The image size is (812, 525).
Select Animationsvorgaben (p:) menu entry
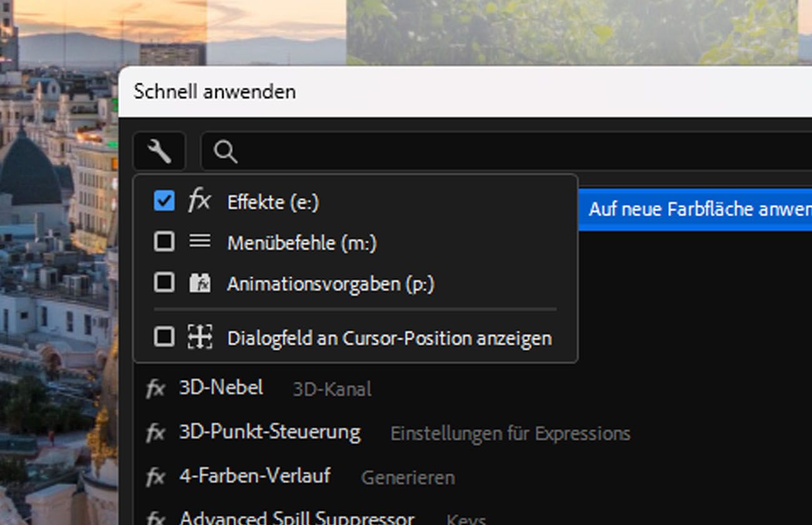point(330,284)
